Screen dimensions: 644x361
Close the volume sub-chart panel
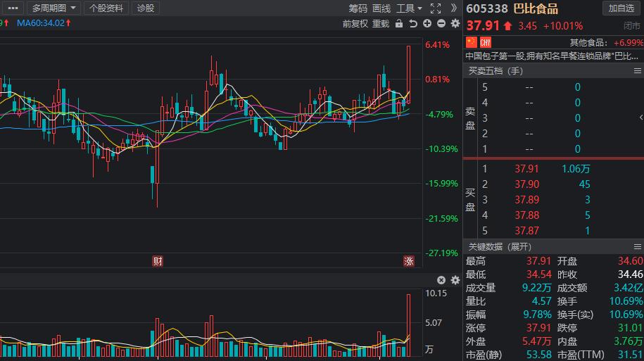coord(441,279)
